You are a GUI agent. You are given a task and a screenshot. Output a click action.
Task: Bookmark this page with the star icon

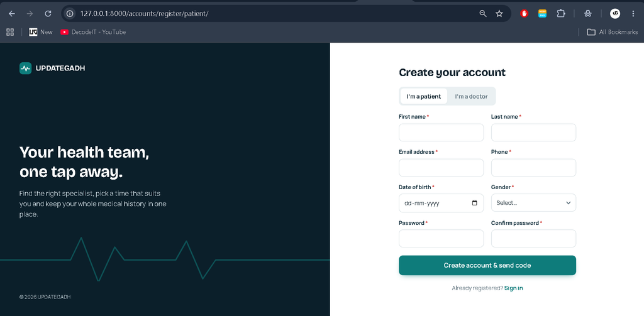499,14
